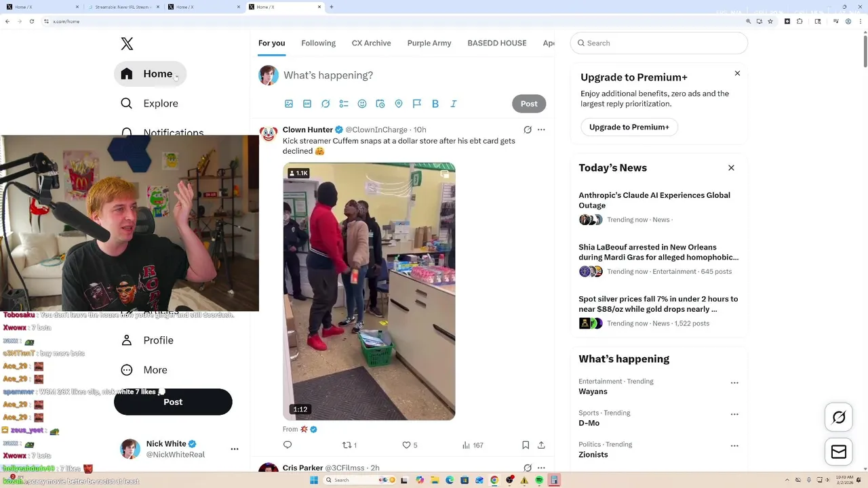Switch to the For you tab
The image size is (868, 488).
tap(271, 43)
